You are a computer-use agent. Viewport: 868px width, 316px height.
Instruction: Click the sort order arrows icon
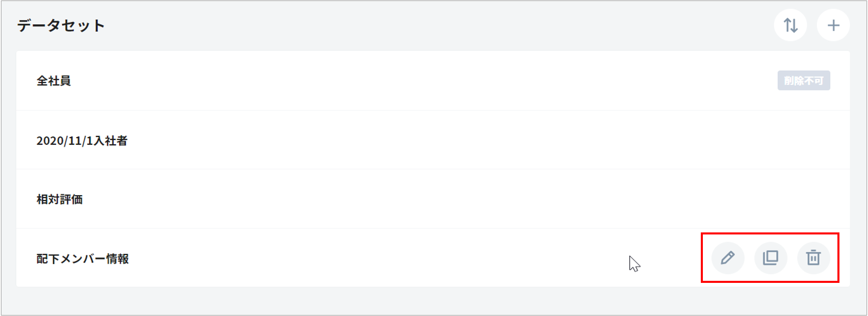click(x=790, y=25)
